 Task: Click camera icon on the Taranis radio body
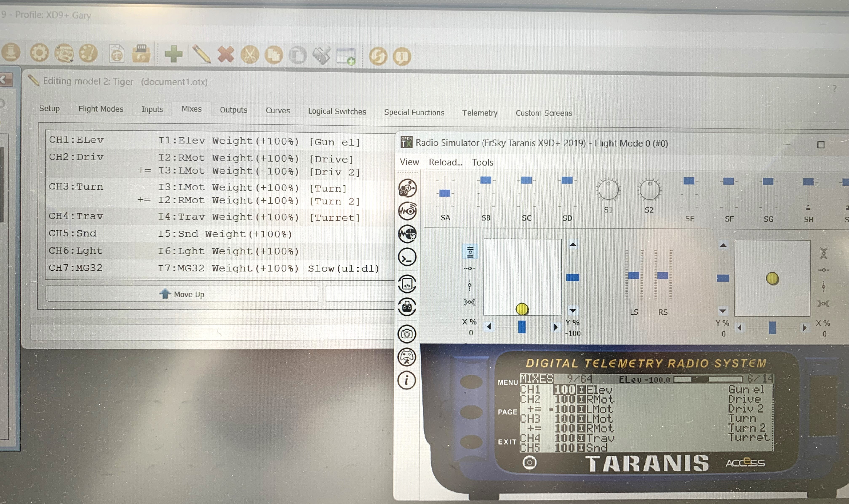(529, 462)
